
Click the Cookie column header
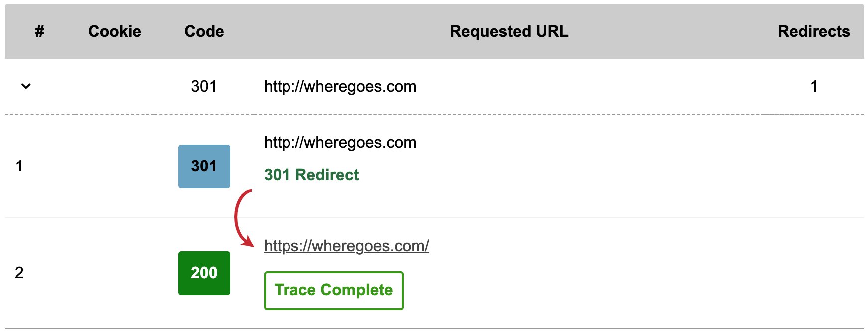coord(115,31)
